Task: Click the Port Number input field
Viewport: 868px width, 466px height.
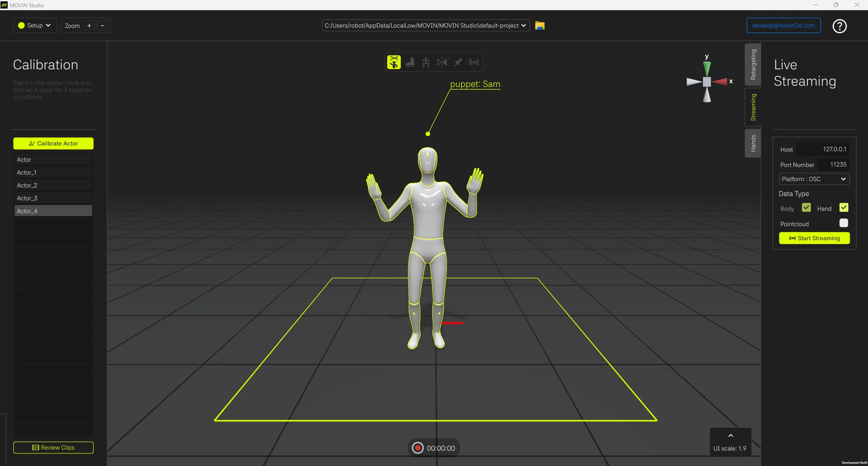Action: pos(834,164)
